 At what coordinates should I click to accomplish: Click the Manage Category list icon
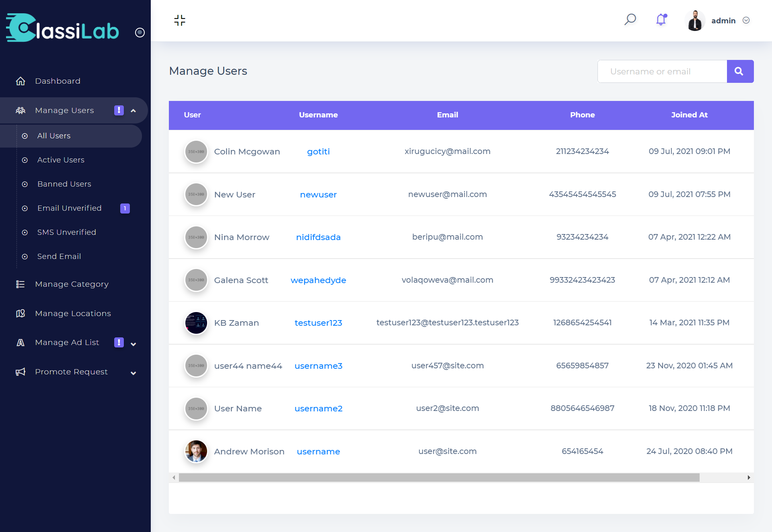[21, 284]
